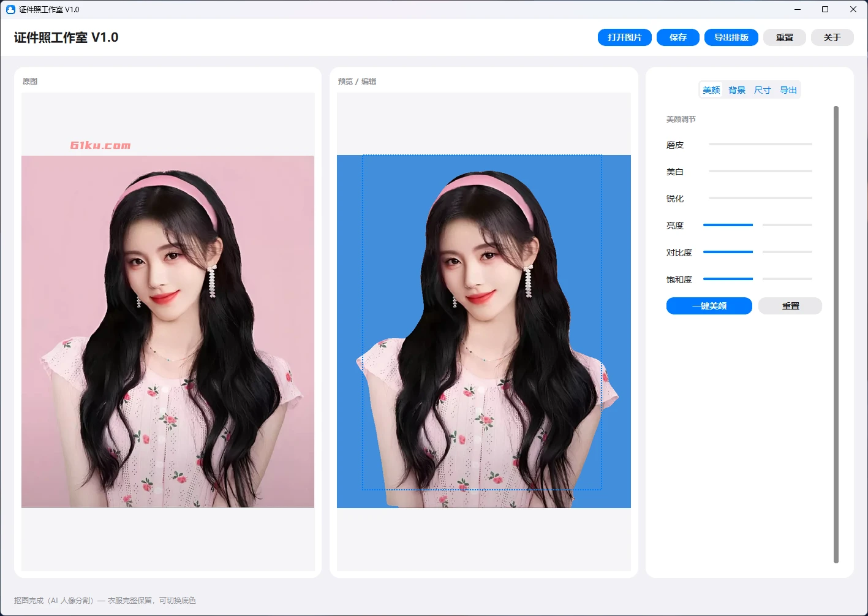The height and width of the screenshot is (616, 868).
Task: Open the 尺寸 tab
Action: pos(763,90)
